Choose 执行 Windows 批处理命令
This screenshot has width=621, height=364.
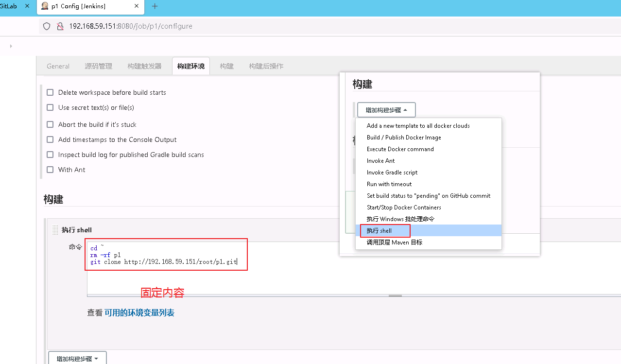tap(429, 219)
